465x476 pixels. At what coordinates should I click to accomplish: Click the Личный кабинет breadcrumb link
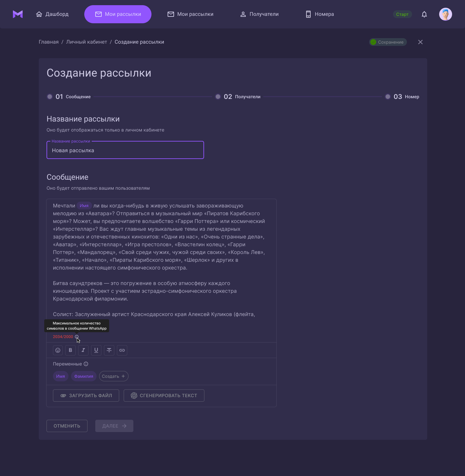[87, 42]
